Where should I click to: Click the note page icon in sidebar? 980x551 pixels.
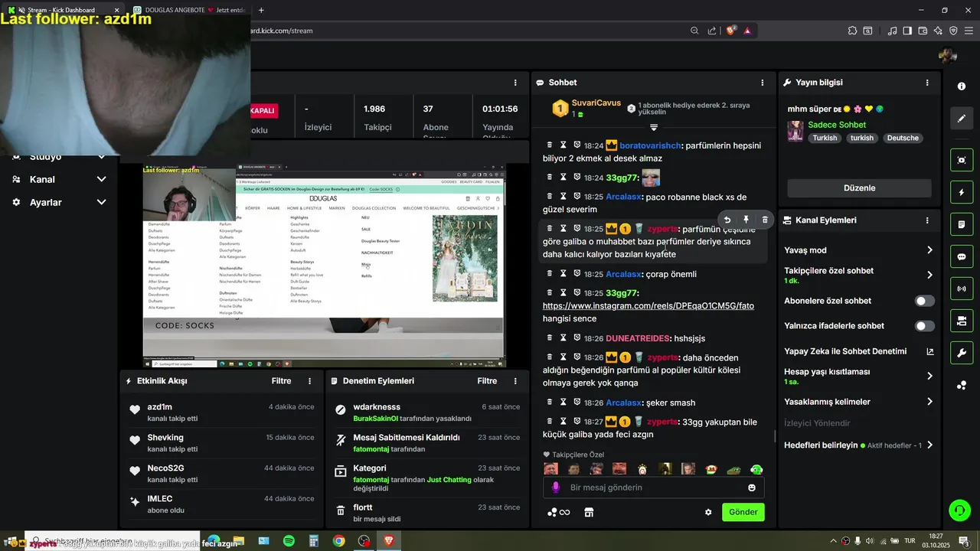tap(962, 224)
